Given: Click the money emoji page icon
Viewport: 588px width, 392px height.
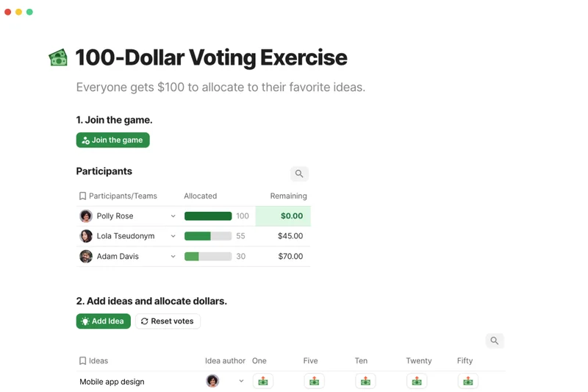Looking at the screenshot, I should click(58, 57).
